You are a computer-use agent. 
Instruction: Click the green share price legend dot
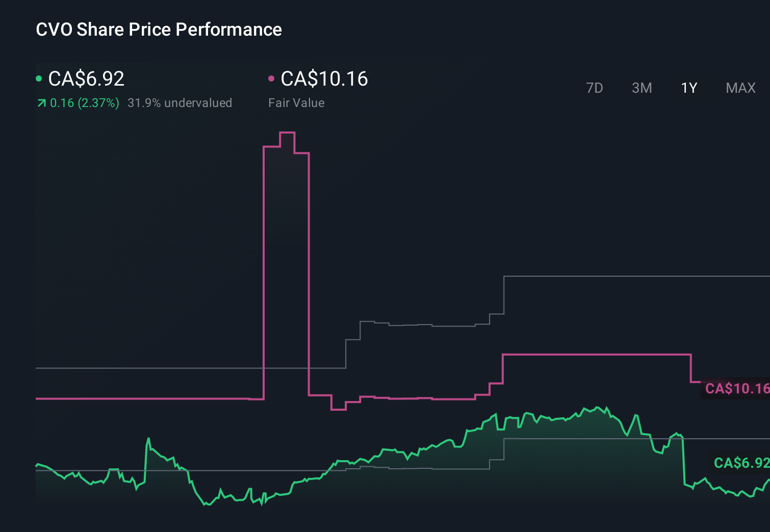click(39, 78)
